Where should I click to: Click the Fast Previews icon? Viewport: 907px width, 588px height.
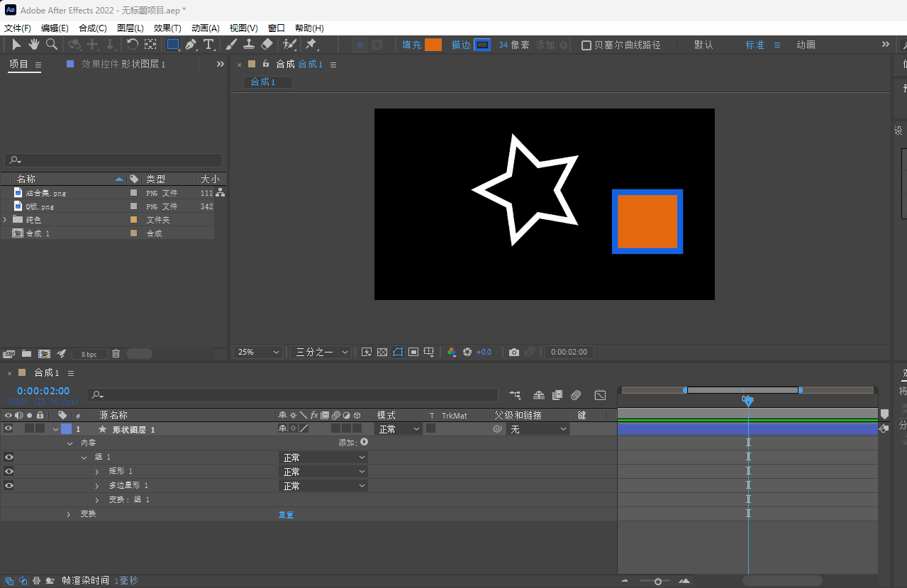(x=367, y=352)
